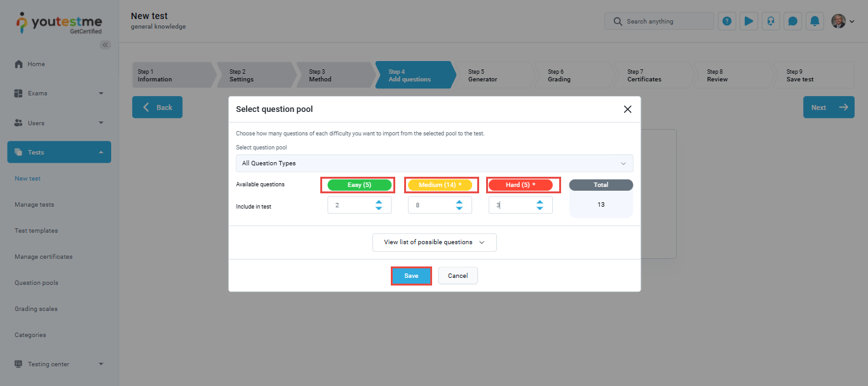Click the green Easy (5) badge
Screen dimensions: 868x386
click(358, 185)
